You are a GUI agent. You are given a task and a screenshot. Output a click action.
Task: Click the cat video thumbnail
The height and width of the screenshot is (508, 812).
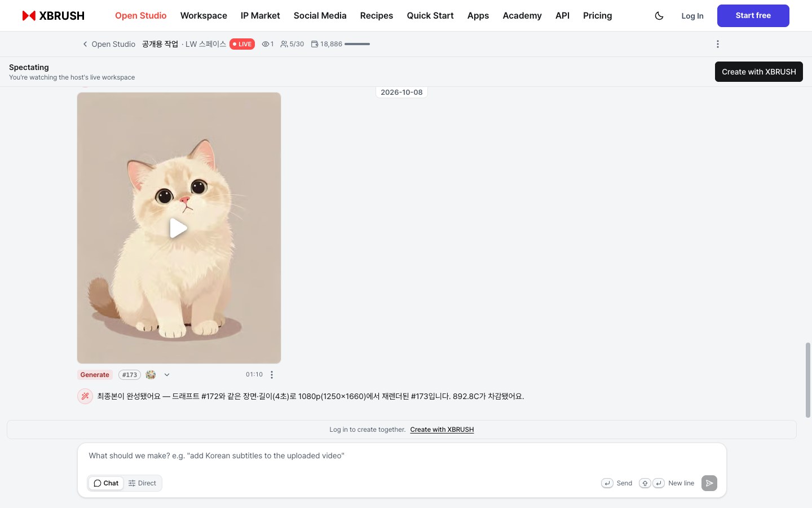click(179, 228)
